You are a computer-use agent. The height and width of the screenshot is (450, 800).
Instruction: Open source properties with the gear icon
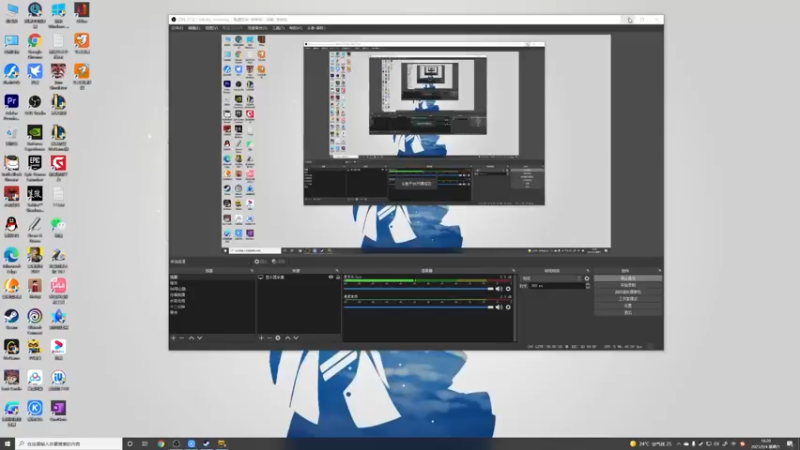point(278,338)
